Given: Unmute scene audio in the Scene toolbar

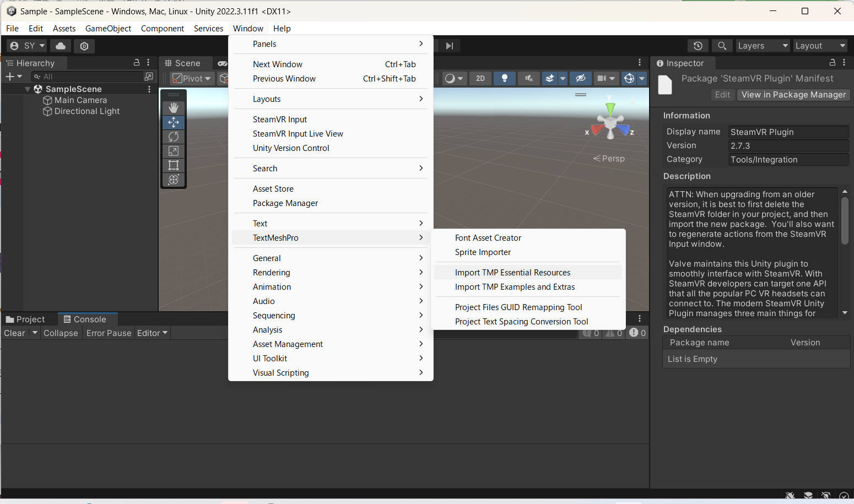Looking at the screenshot, I should tap(528, 78).
